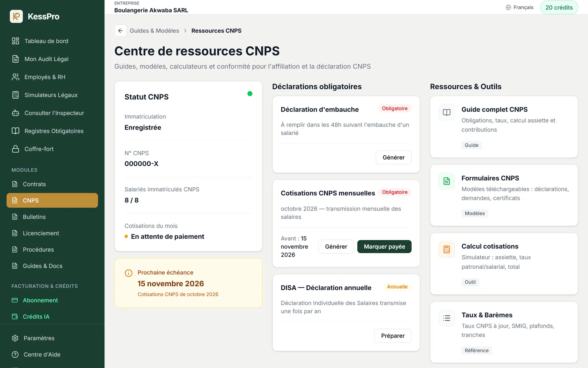Screen dimensions: 588x368
Task: Click the Tableau de bord grid icon
Action: (15, 41)
